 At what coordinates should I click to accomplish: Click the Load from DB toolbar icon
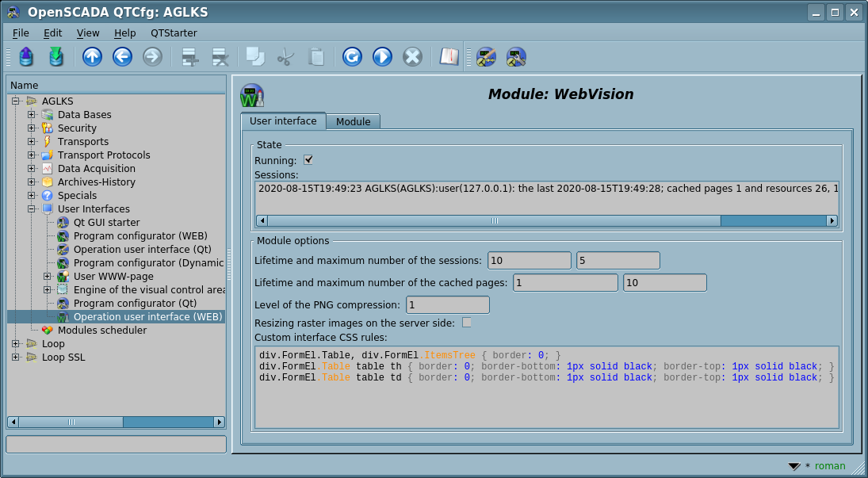26,56
